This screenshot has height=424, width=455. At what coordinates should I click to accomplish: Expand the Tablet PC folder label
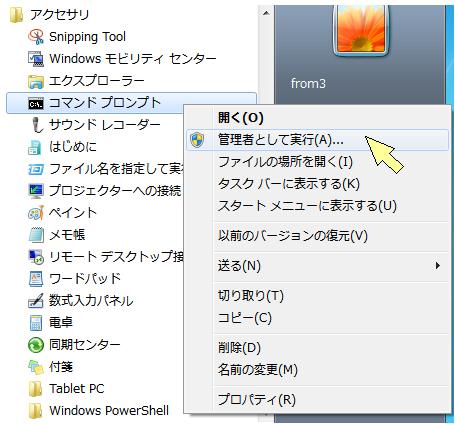coord(77,389)
